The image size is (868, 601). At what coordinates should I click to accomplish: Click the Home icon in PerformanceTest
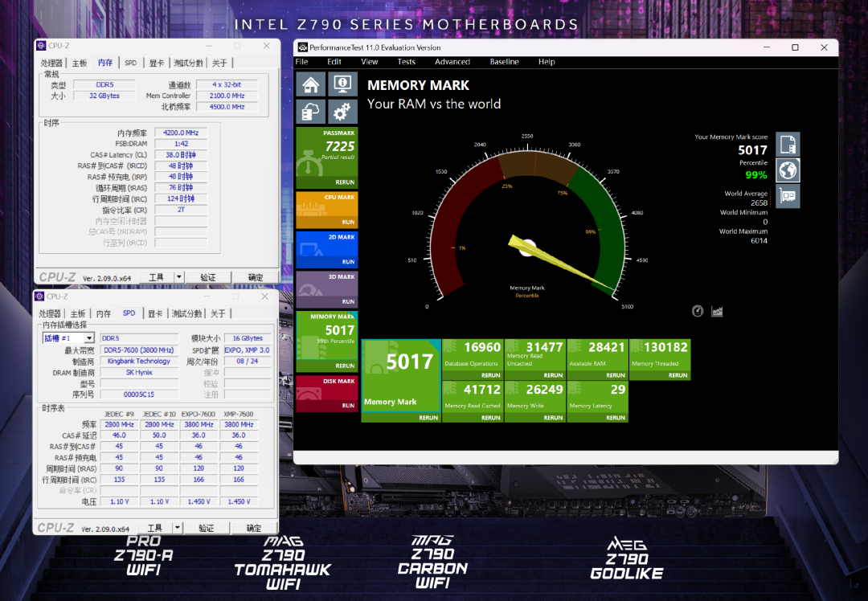point(310,84)
